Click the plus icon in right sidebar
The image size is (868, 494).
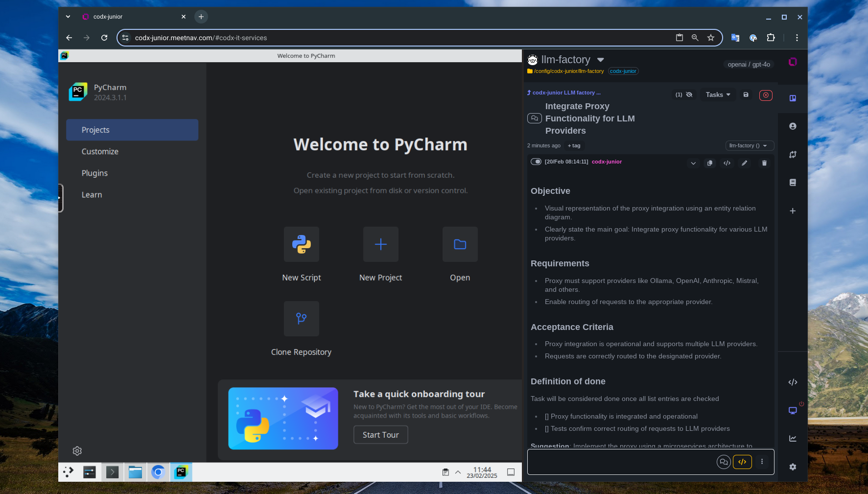pos(793,211)
